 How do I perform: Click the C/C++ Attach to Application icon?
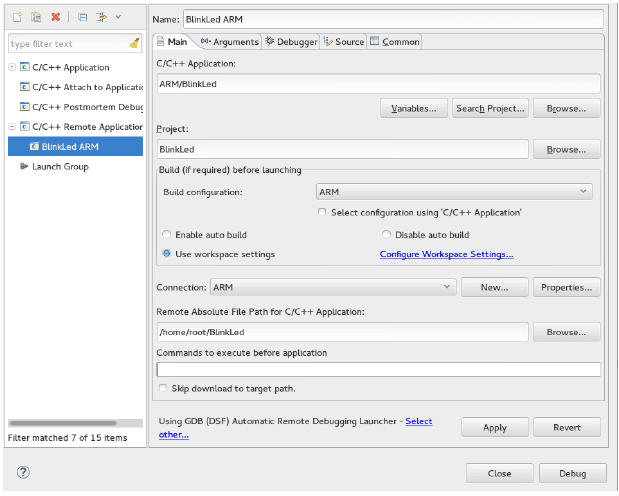click(24, 86)
